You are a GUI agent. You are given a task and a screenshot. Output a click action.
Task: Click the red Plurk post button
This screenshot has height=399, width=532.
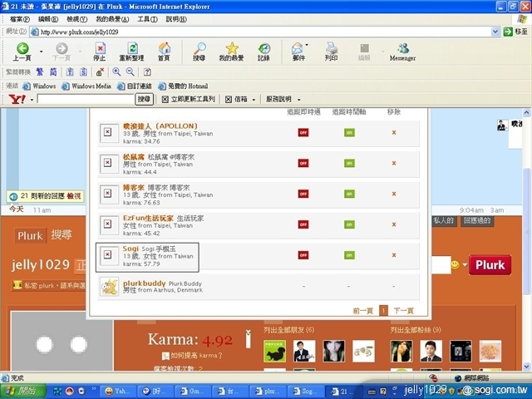coord(490,265)
